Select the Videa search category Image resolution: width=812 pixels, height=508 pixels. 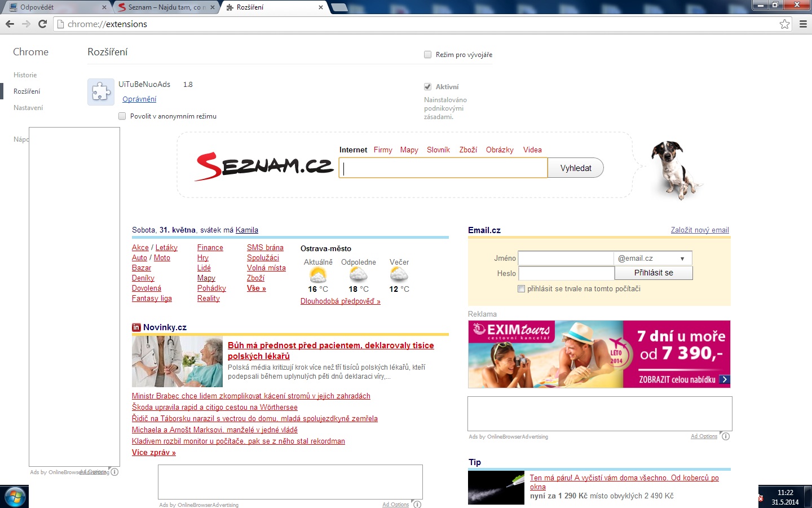coord(532,150)
